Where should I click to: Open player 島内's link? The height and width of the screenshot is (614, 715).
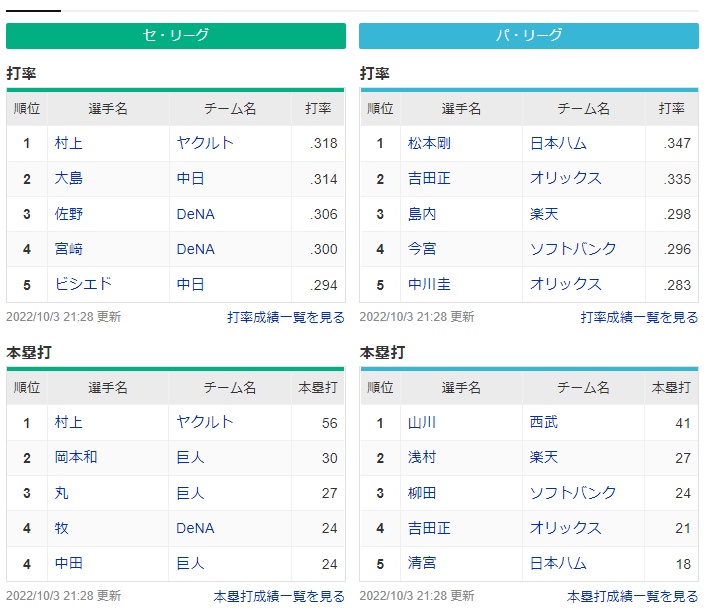(422, 214)
